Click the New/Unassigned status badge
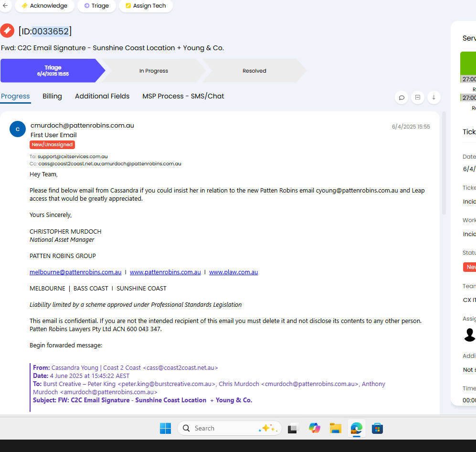This screenshot has height=452, width=476. (x=52, y=145)
